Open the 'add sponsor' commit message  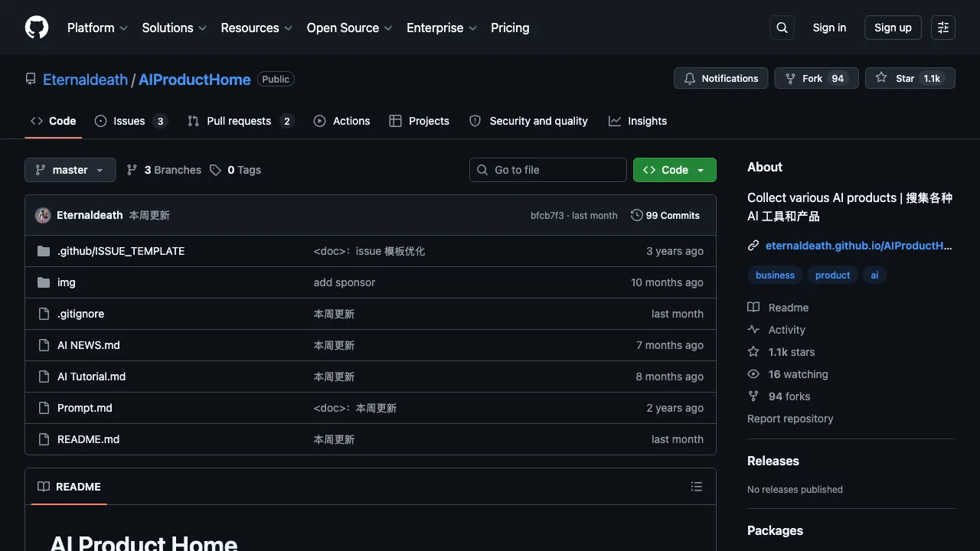[345, 282]
